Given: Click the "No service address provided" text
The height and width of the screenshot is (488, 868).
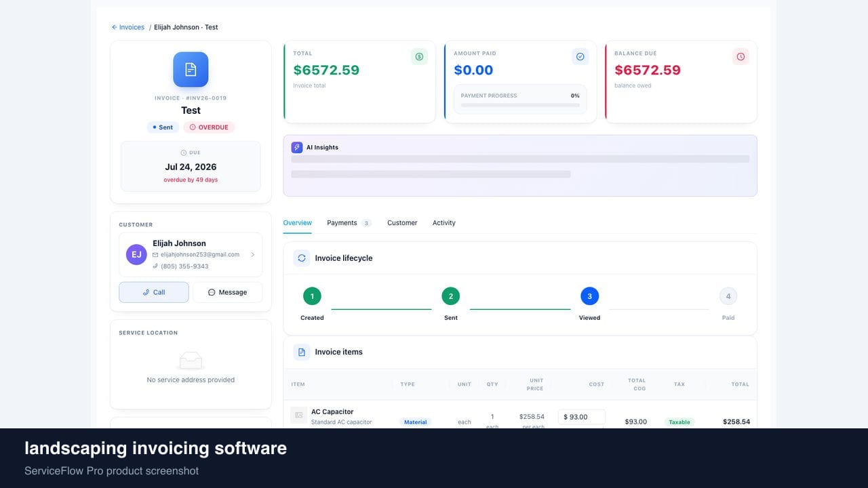Looking at the screenshot, I should coord(191,380).
